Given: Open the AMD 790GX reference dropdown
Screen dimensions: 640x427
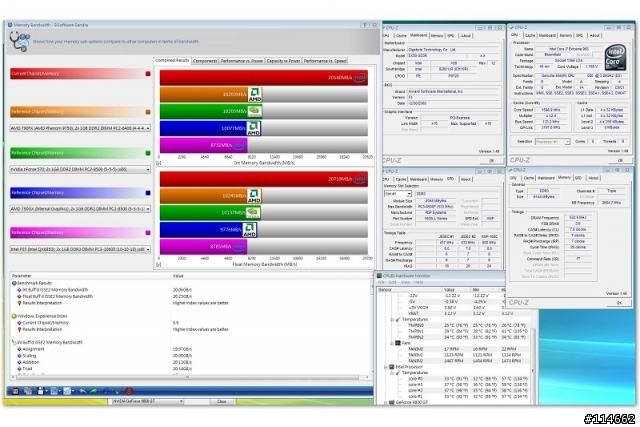Looking at the screenshot, I should click(80, 209).
